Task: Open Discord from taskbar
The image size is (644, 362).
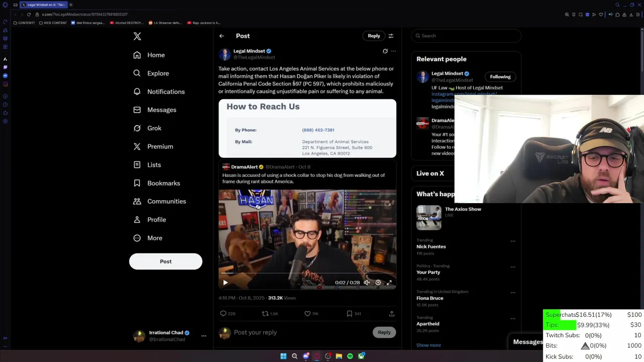Action: pos(306,356)
